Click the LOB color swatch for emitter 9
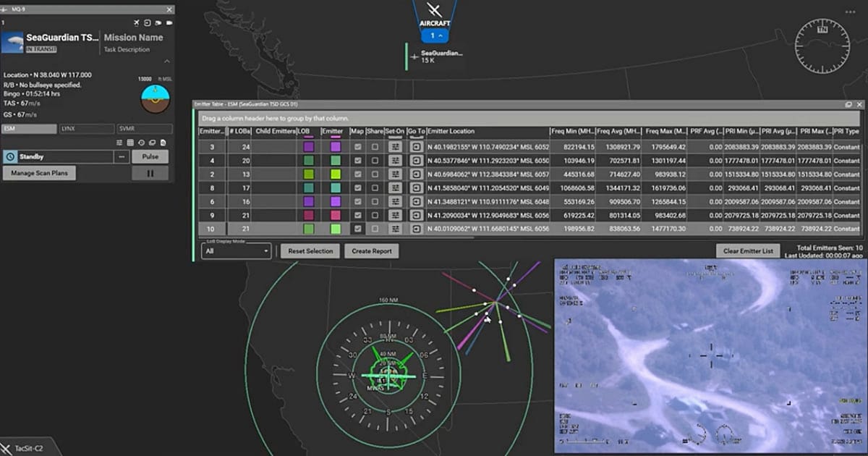Image resolution: width=868 pixels, height=456 pixels. [308, 214]
